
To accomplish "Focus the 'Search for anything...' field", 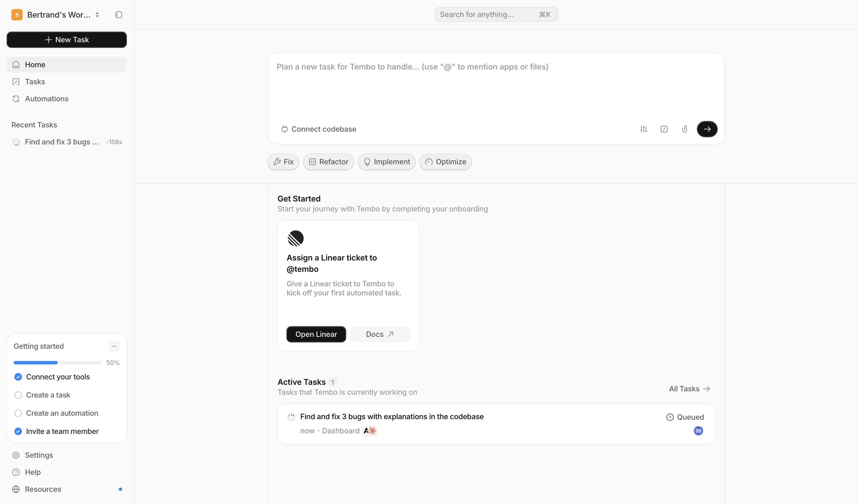I will point(496,15).
